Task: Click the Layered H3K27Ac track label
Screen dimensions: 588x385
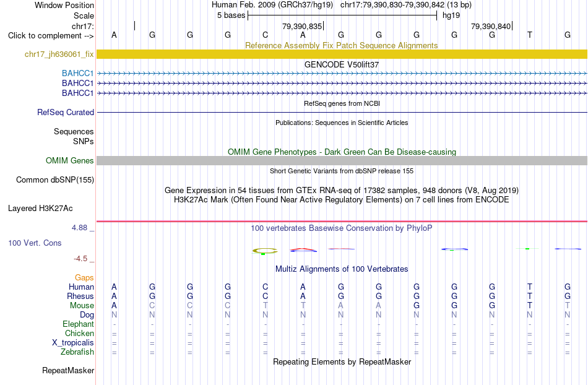Action: click(40, 209)
